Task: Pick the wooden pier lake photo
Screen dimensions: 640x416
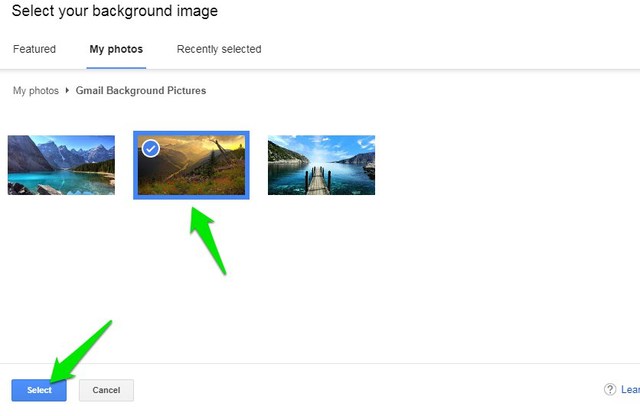Action: pyautogui.click(x=321, y=165)
